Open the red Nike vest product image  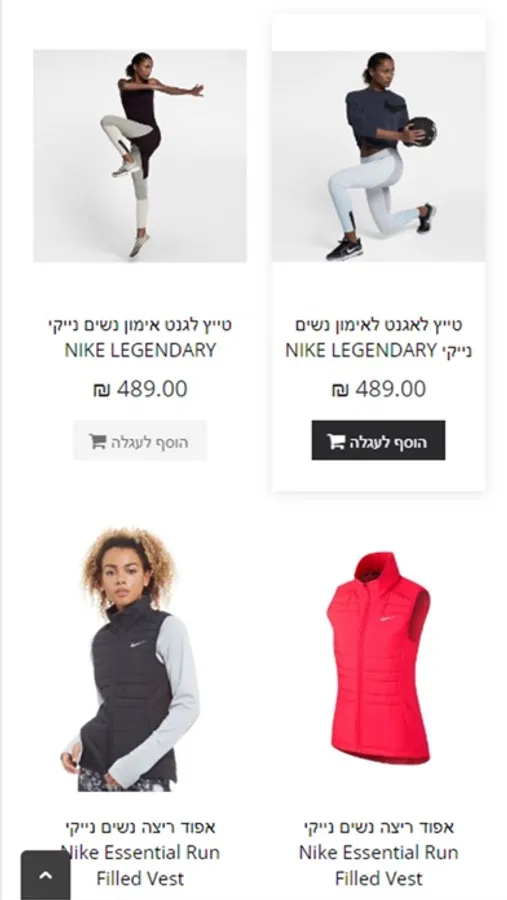point(378,659)
